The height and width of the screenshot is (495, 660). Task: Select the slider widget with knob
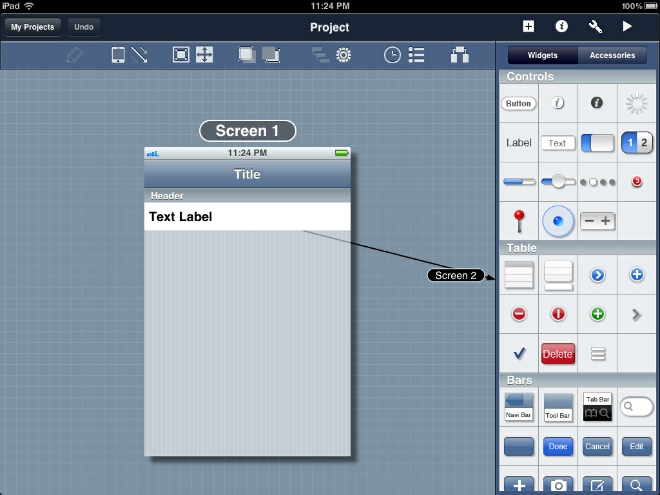(558, 182)
